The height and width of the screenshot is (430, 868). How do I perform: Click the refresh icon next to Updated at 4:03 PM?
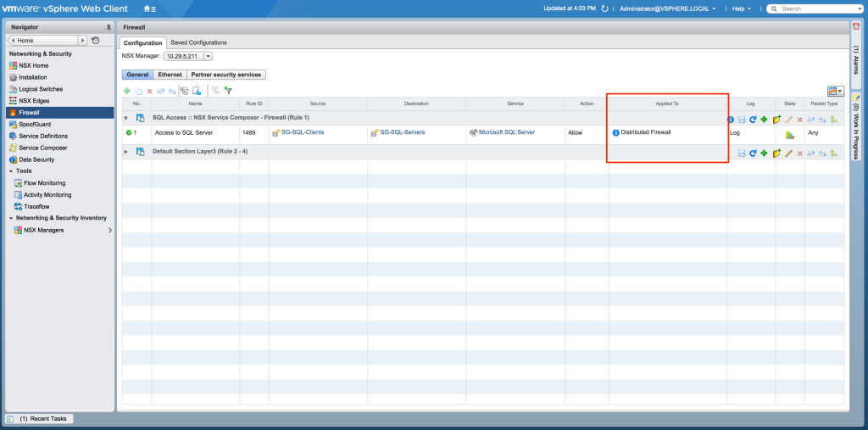(x=605, y=8)
